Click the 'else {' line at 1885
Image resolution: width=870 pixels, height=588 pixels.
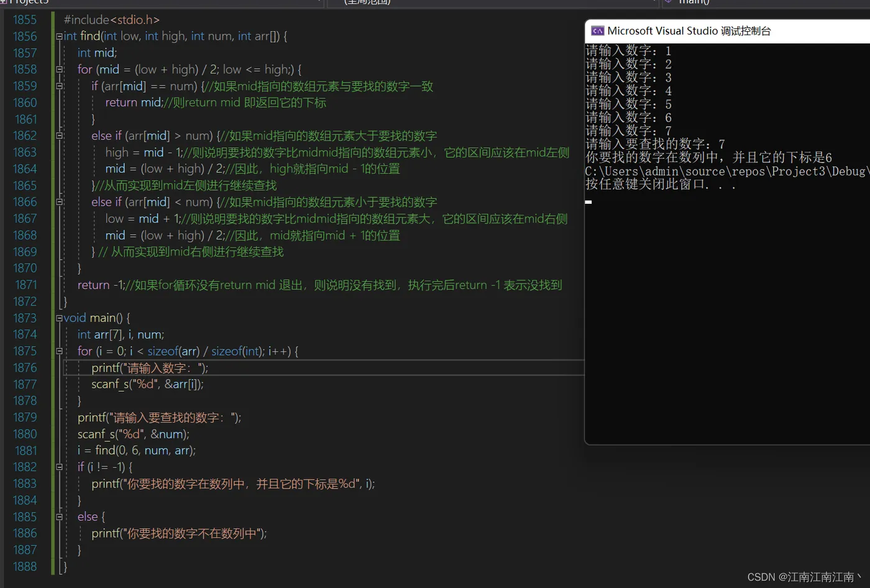91,517
